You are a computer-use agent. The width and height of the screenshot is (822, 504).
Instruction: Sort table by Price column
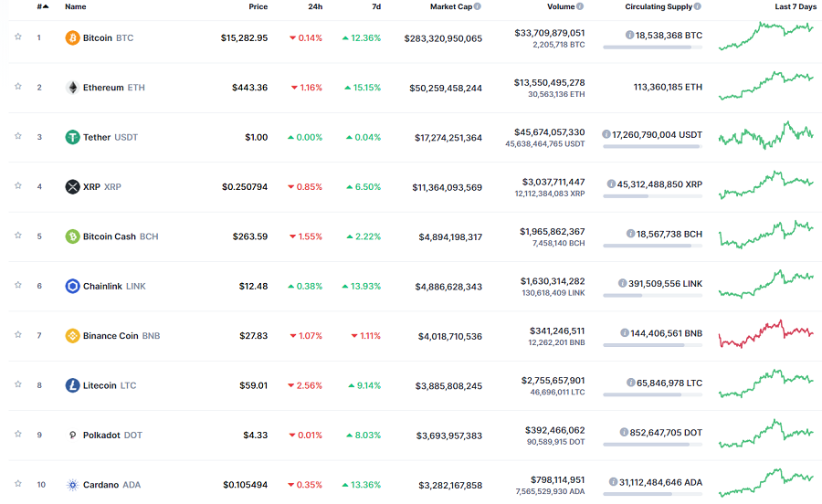pyautogui.click(x=258, y=6)
